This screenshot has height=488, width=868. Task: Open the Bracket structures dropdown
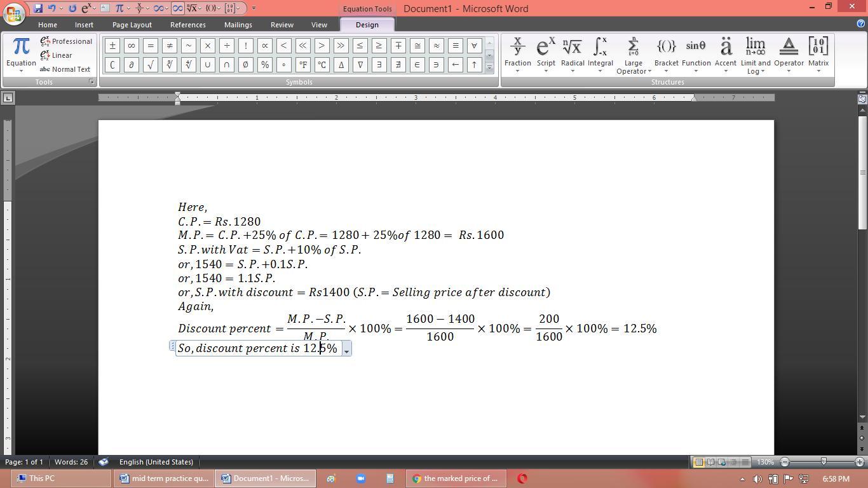click(666, 55)
